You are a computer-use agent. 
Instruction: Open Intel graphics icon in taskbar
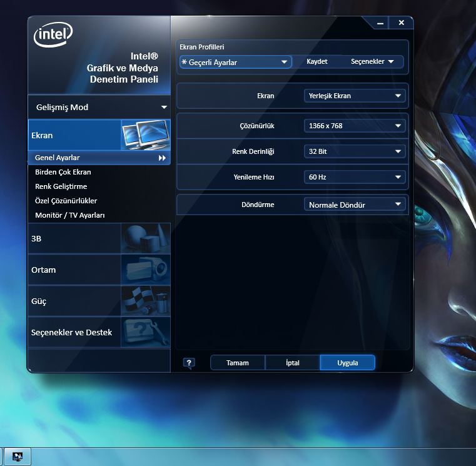tap(18, 456)
